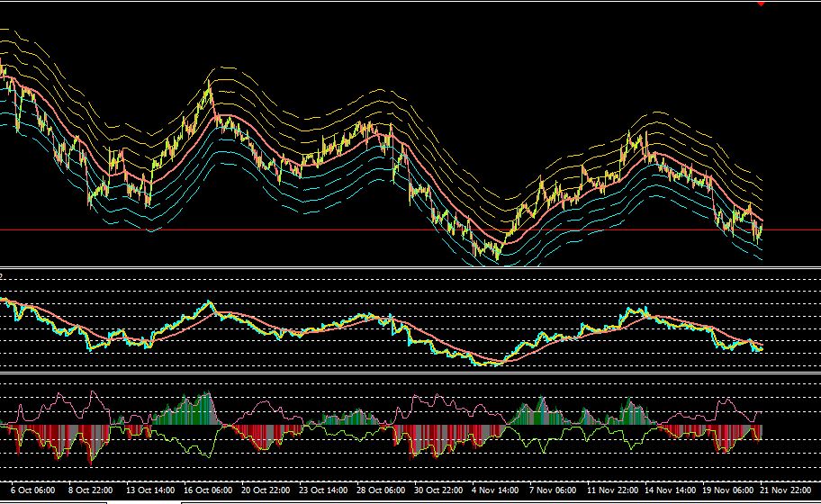
Task: Click the 19 Nov 06:00 time label
Action: 727,490
